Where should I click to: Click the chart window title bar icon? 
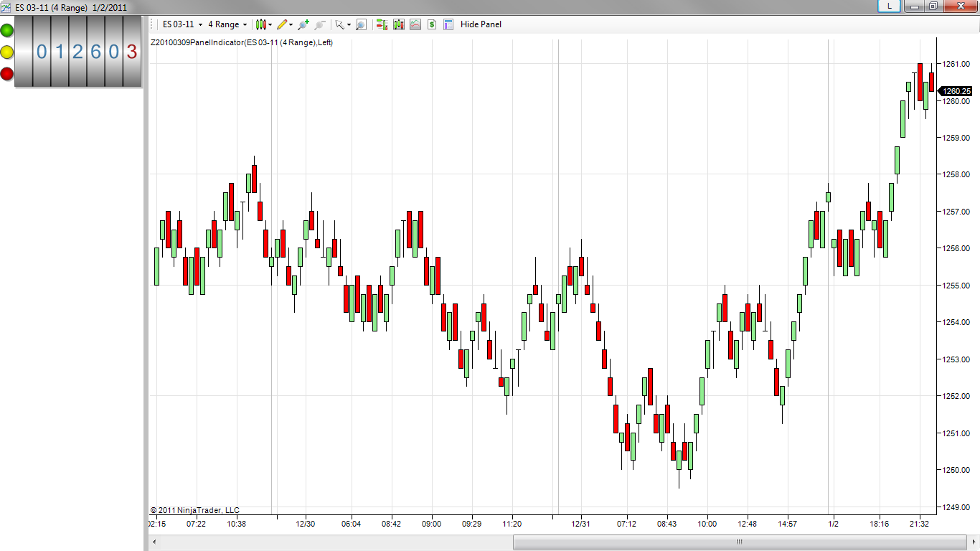tap(7, 6)
